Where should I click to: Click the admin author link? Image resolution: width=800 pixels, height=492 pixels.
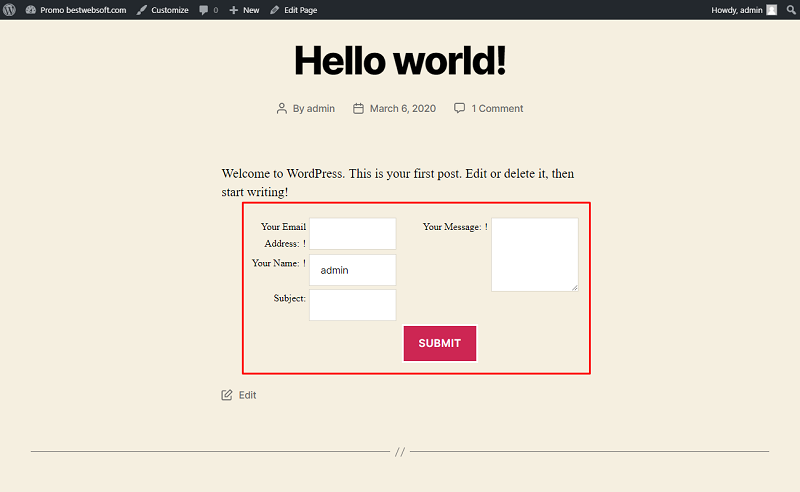[321, 108]
